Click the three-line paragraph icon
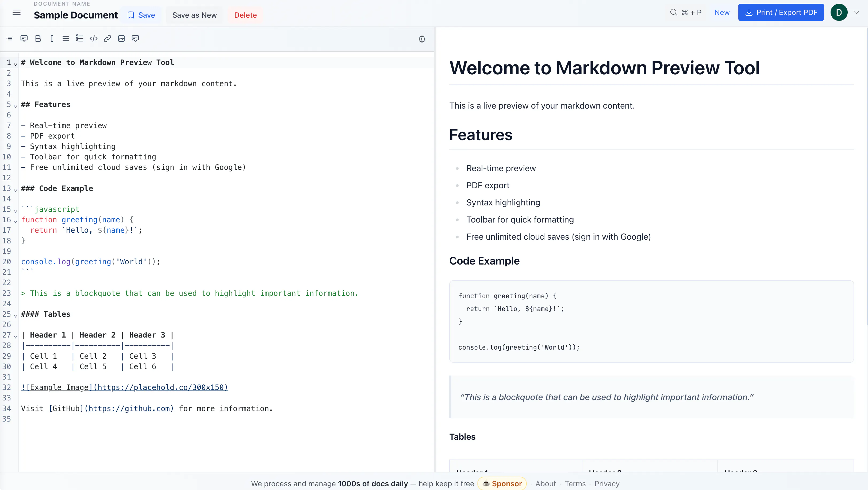This screenshot has height=490, width=868. tap(66, 39)
